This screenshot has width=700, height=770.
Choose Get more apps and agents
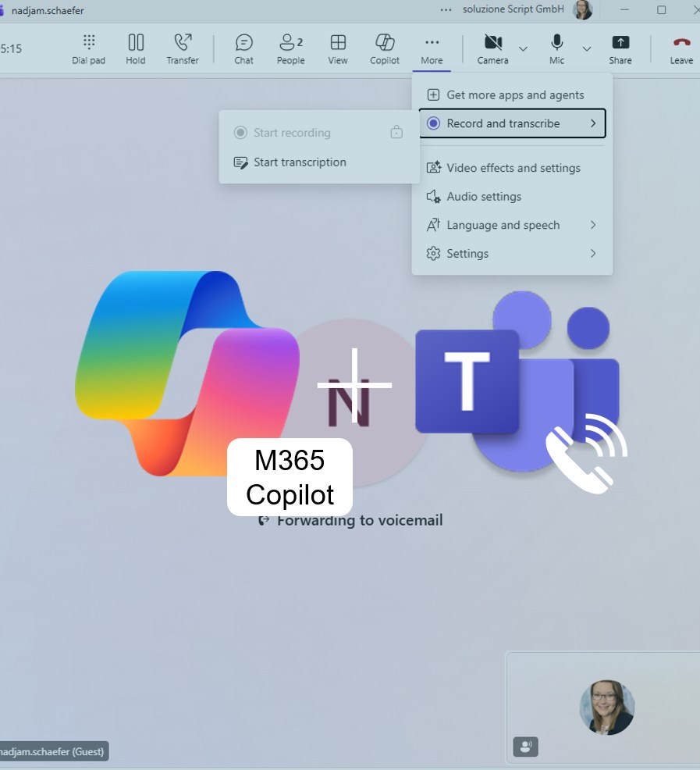514,95
